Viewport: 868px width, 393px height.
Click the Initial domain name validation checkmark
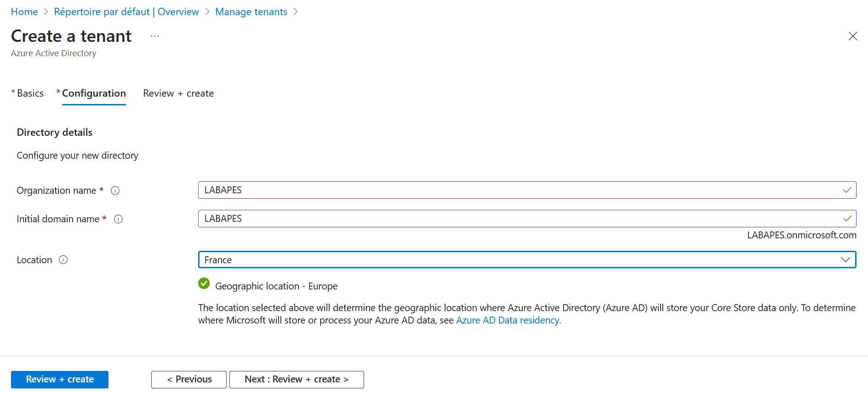click(847, 219)
